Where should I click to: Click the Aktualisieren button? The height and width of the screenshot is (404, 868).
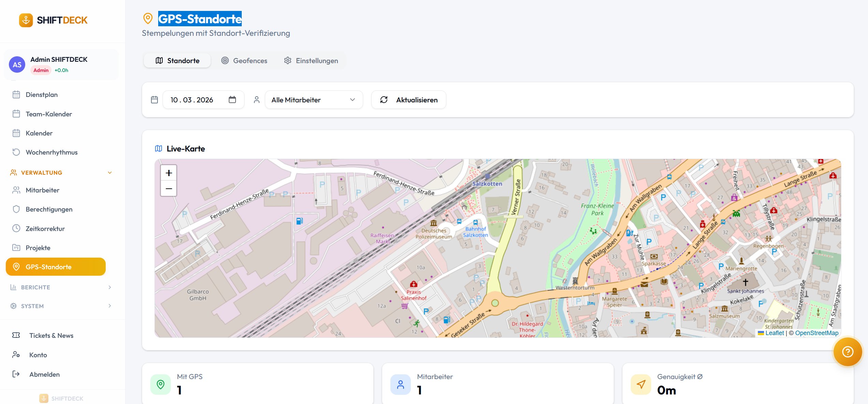coord(408,100)
